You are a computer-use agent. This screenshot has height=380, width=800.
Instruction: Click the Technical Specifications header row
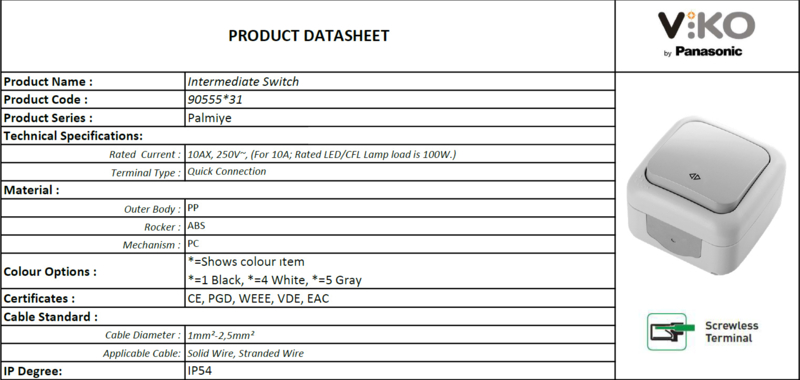tap(308, 136)
